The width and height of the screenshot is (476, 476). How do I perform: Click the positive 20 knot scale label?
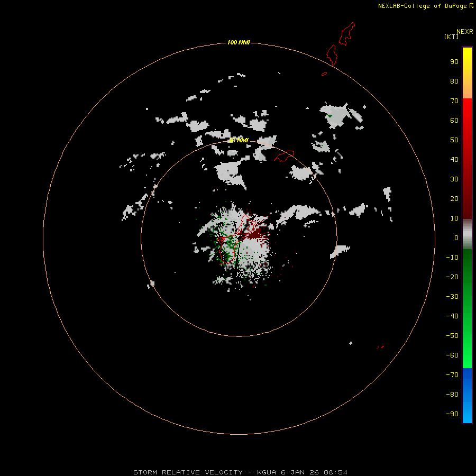click(454, 199)
